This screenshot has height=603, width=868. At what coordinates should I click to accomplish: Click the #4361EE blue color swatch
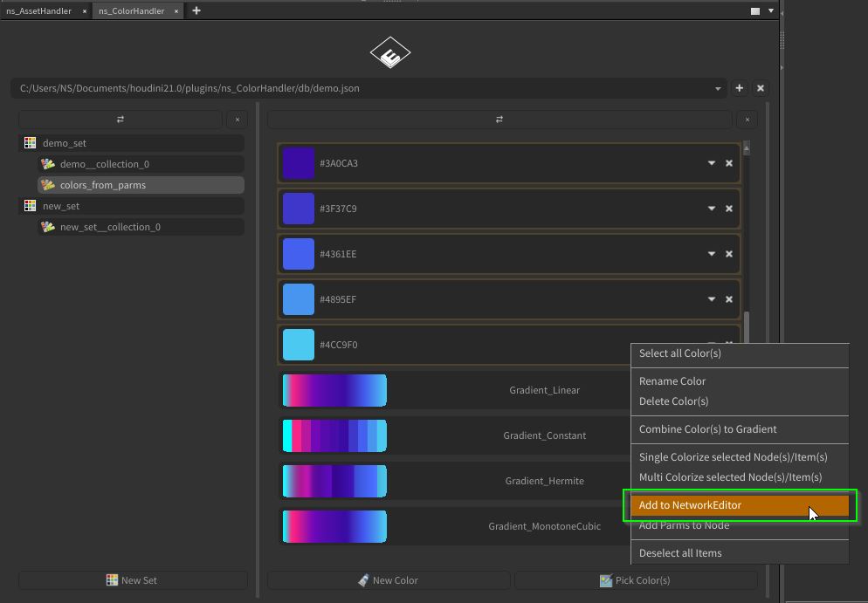pyautogui.click(x=299, y=254)
